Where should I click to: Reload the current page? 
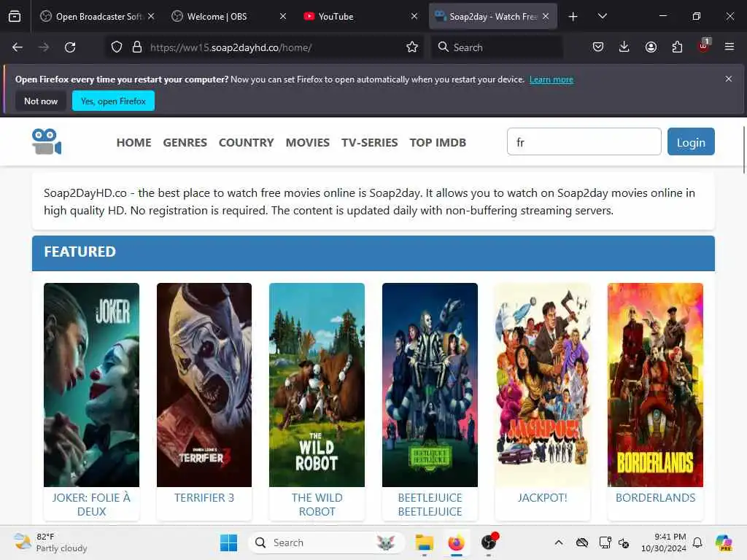tap(70, 47)
